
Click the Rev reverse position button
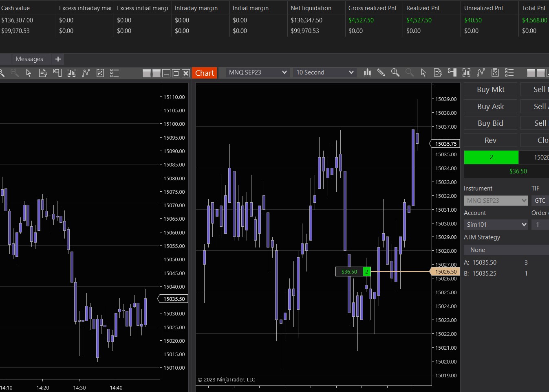490,140
